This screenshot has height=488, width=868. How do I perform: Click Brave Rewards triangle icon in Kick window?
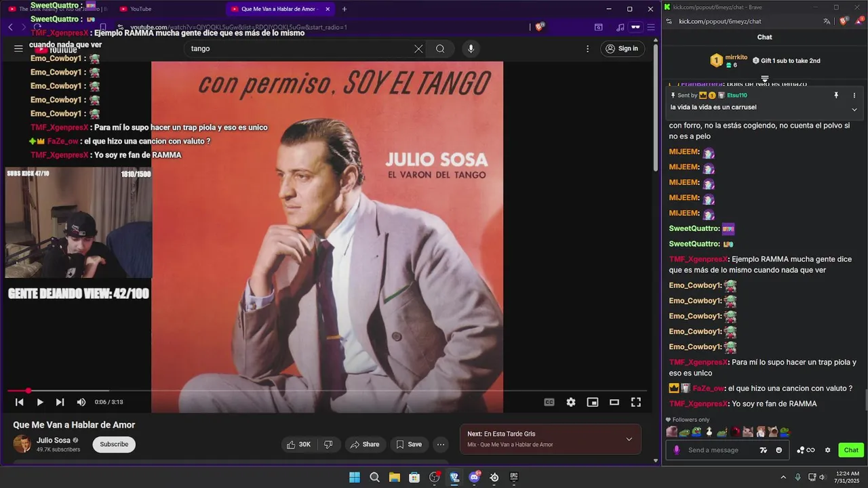[858, 22]
